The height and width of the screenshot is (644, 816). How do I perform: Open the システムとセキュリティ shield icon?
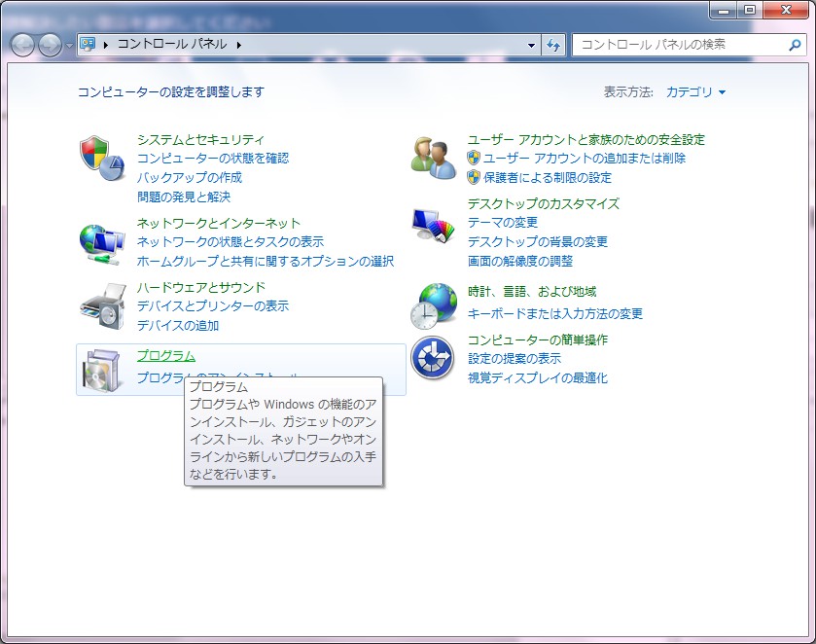tap(102, 159)
